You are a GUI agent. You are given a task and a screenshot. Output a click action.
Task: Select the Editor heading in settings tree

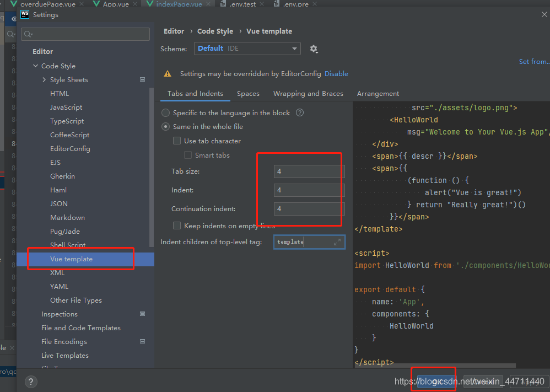[43, 52]
